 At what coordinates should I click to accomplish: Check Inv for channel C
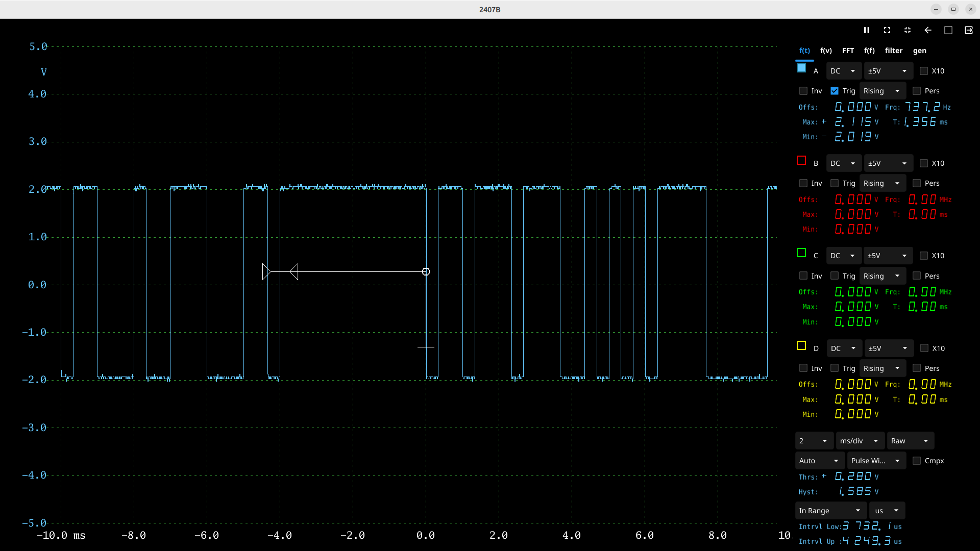point(803,276)
